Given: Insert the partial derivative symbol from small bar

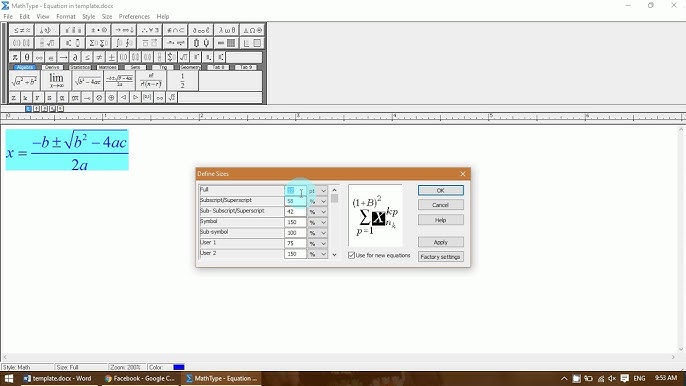Looking at the screenshot, I should tap(75, 57).
